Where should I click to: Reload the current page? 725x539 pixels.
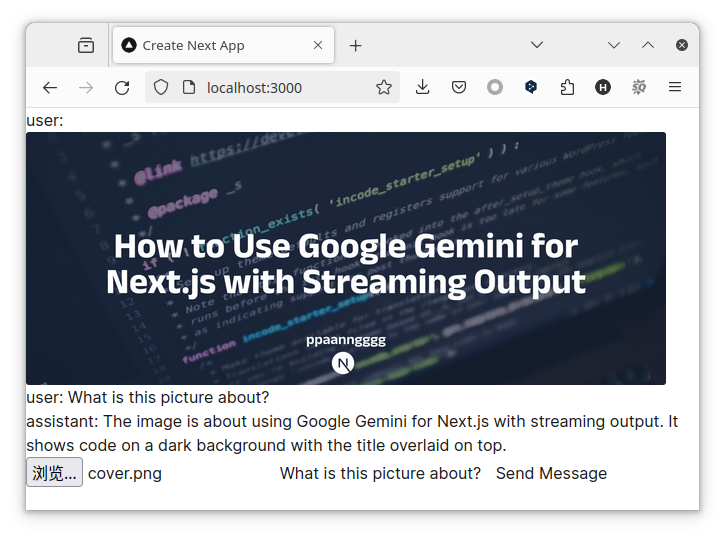[122, 88]
